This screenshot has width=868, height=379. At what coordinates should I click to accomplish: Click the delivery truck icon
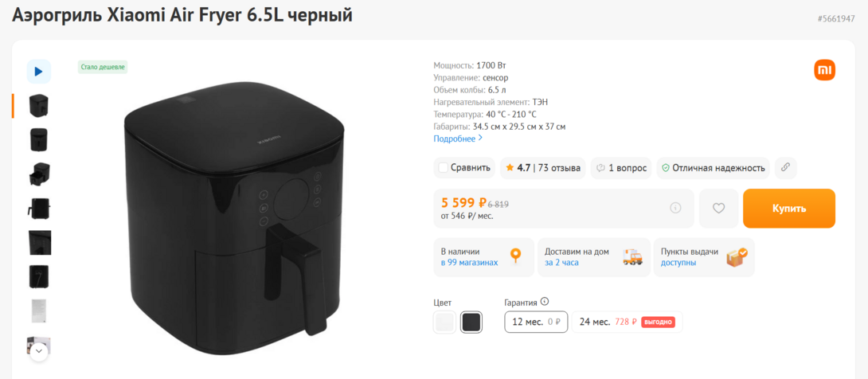pyautogui.click(x=632, y=257)
